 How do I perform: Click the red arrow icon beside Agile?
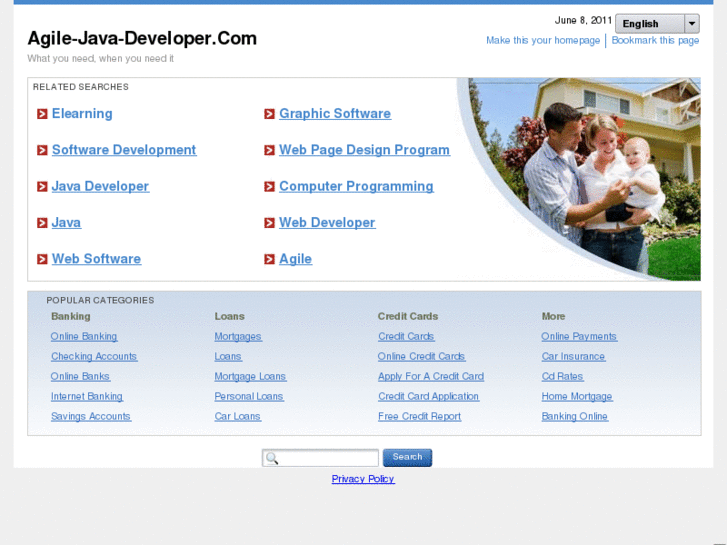coord(269,259)
